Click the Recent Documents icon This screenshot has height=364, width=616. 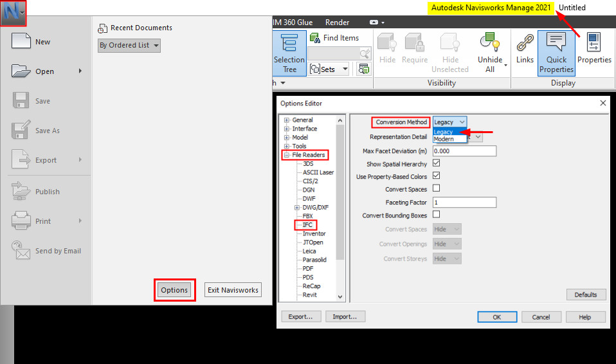coord(102,28)
